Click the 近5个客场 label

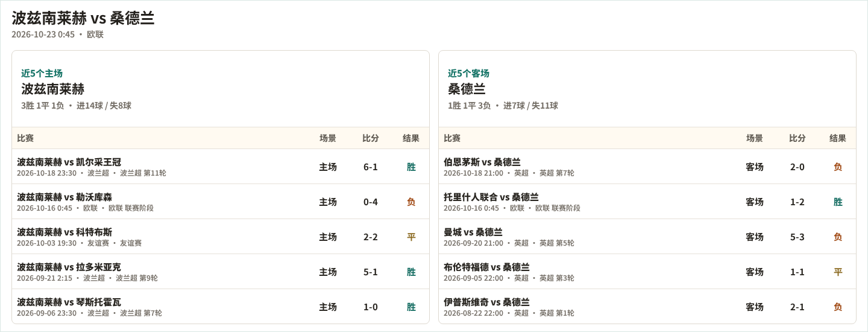pyautogui.click(x=469, y=73)
